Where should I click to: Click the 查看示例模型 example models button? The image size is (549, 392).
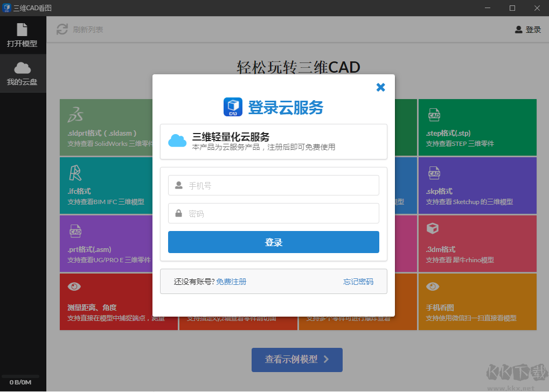pyautogui.click(x=296, y=360)
